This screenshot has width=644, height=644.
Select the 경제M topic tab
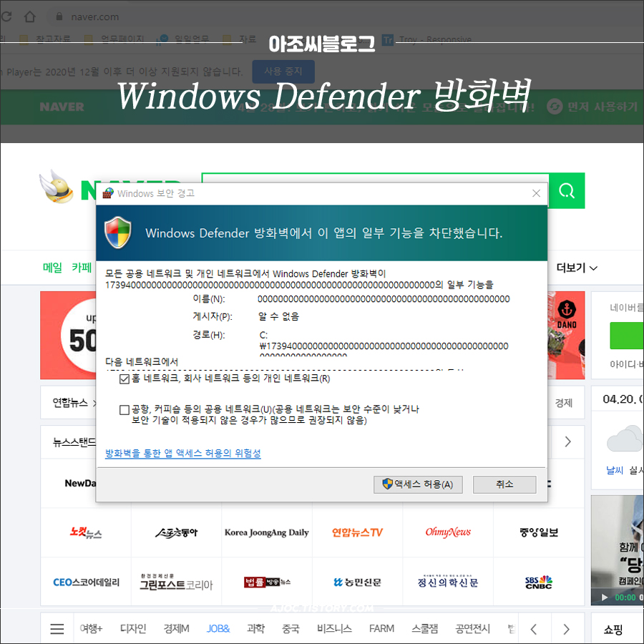[176, 629]
